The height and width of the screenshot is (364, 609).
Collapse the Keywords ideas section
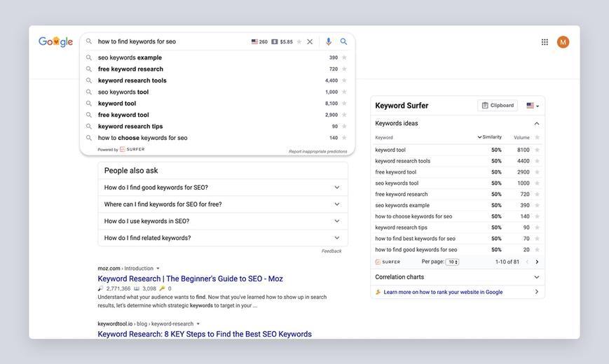[x=536, y=123]
